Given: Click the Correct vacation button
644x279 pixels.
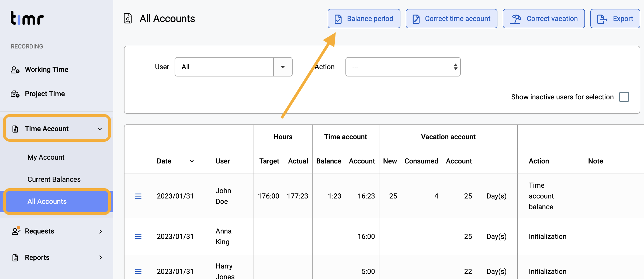Looking at the screenshot, I should [544, 19].
